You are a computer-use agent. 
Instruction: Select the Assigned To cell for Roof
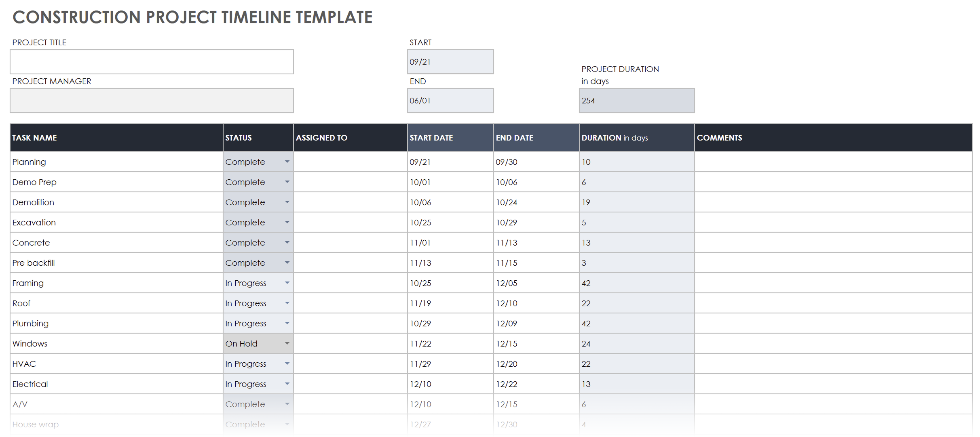[x=351, y=303]
